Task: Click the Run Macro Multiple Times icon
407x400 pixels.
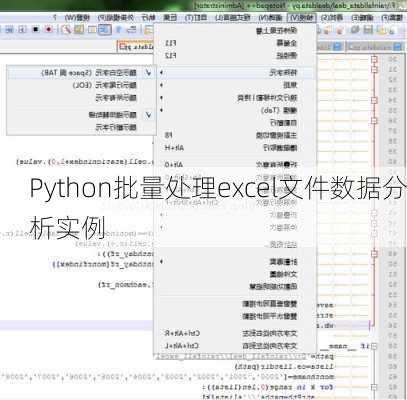Action: point(9,29)
